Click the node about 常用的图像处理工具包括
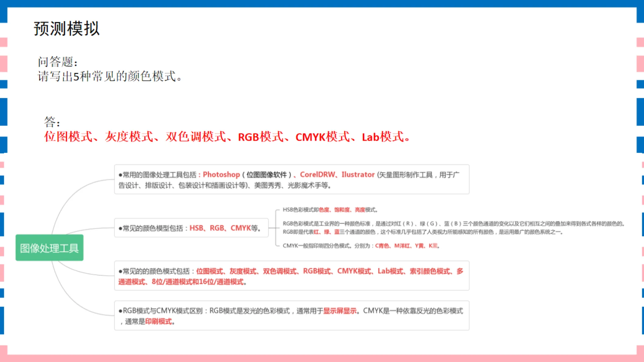The image size is (644, 362). [x=292, y=179]
